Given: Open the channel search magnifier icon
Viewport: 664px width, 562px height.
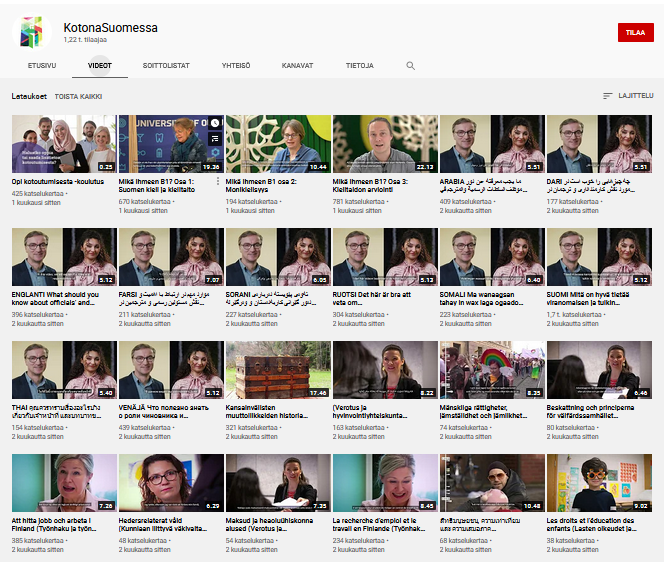Looking at the screenshot, I should pos(410,66).
